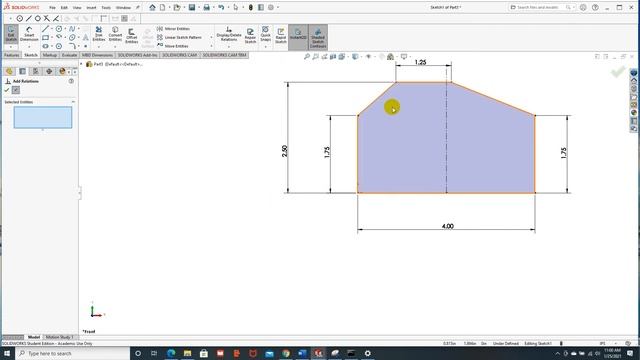640x360 pixels.
Task: Click the Zoom to Fit icon
Action: coord(307,57)
